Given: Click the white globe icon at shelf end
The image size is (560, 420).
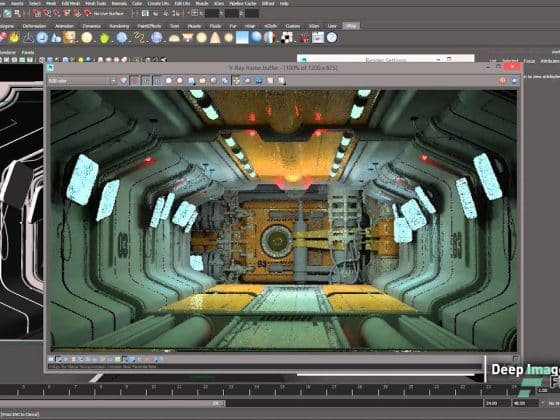Looking at the screenshot, I should (x=332, y=38).
